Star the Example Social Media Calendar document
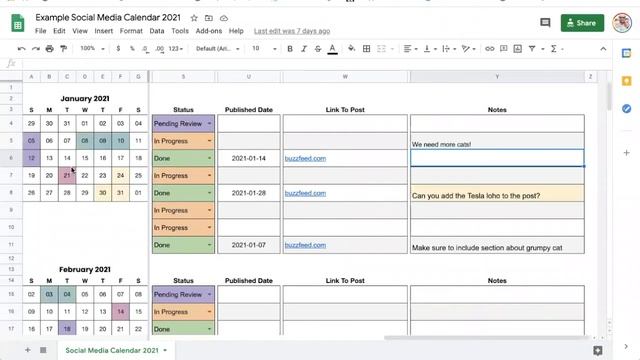This screenshot has height=360, width=640. tap(194, 18)
